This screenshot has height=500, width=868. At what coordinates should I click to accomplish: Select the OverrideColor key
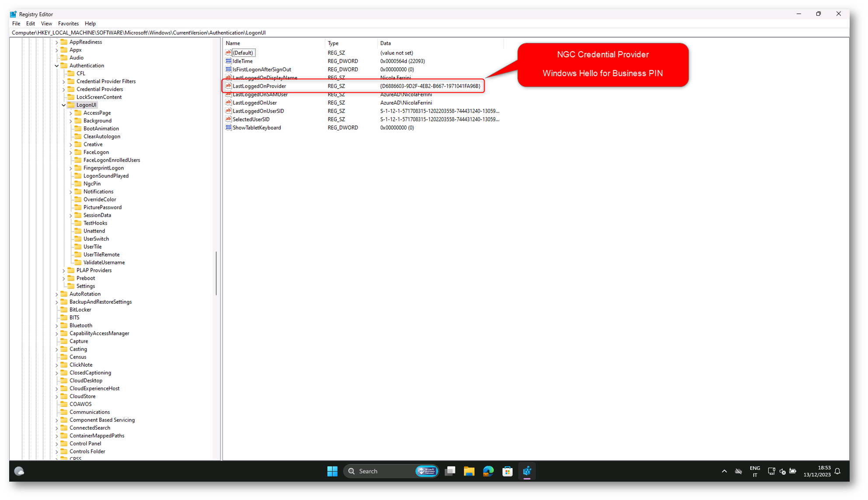click(100, 199)
